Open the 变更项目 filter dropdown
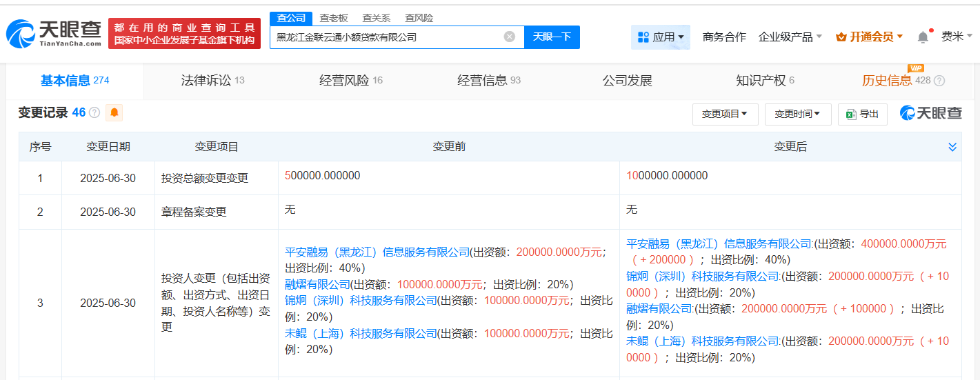The width and height of the screenshot is (980, 380). point(725,114)
